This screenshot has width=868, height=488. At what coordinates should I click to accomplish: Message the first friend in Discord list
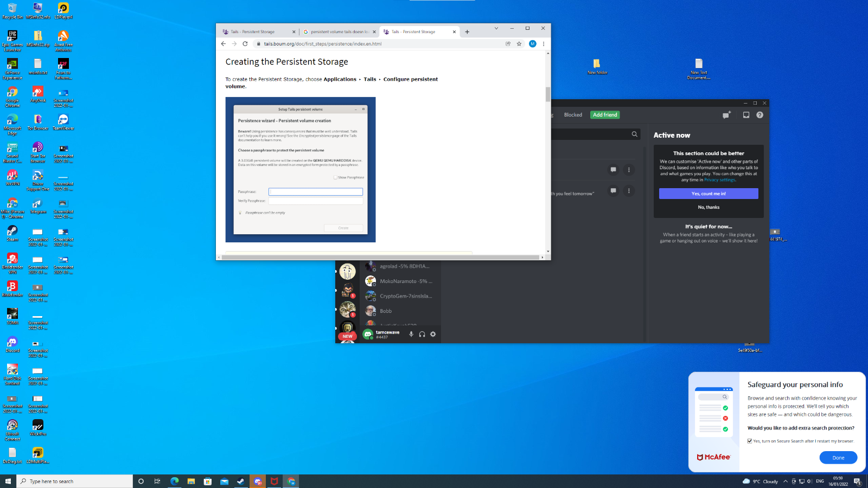(613, 170)
